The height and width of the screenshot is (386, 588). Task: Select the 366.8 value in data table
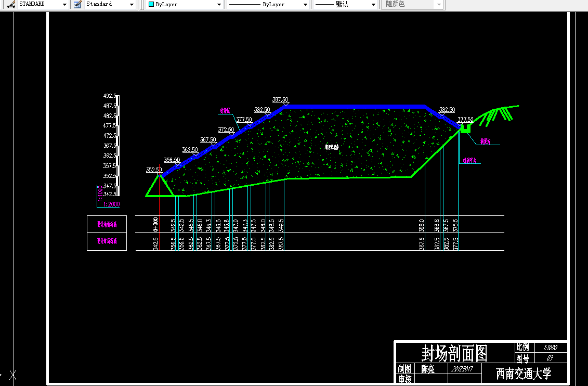437,225
